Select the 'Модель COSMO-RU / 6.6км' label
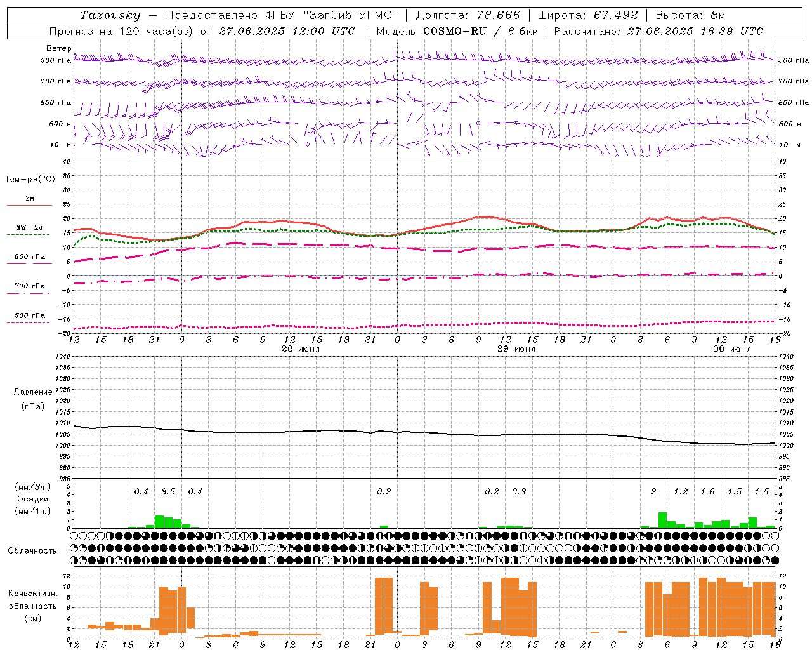The width and height of the screenshot is (812, 650). pyautogui.click(x=457, y=31)
